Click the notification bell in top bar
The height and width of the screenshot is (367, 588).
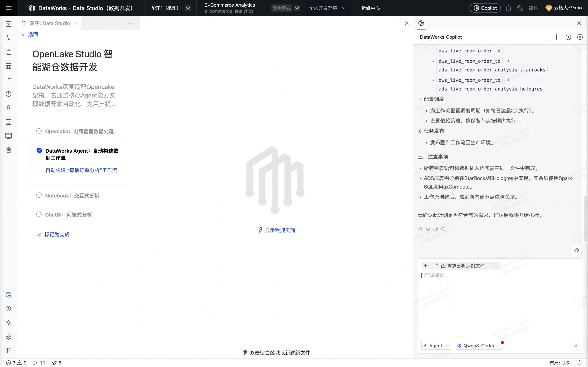[x=508, y=8]
